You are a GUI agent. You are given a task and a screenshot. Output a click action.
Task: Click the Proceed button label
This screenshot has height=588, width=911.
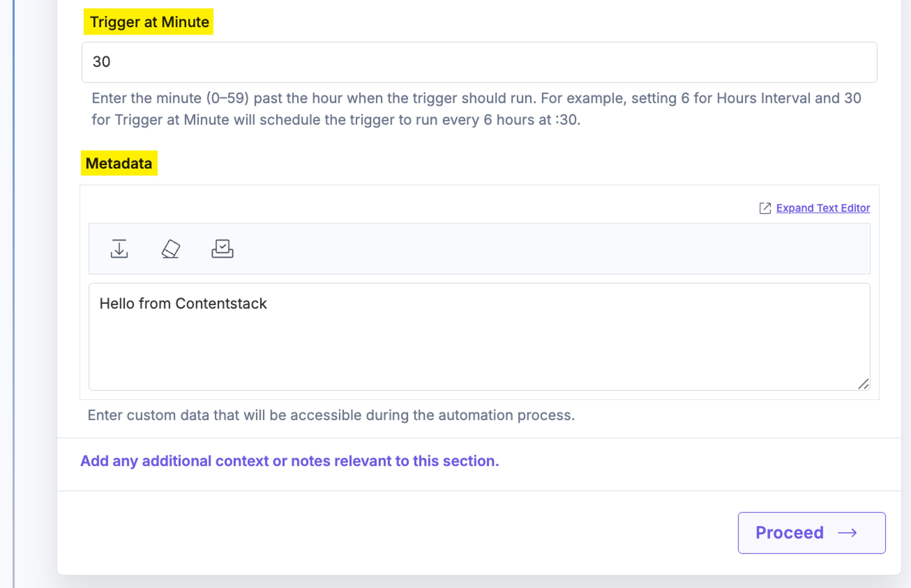coord(790,533)
